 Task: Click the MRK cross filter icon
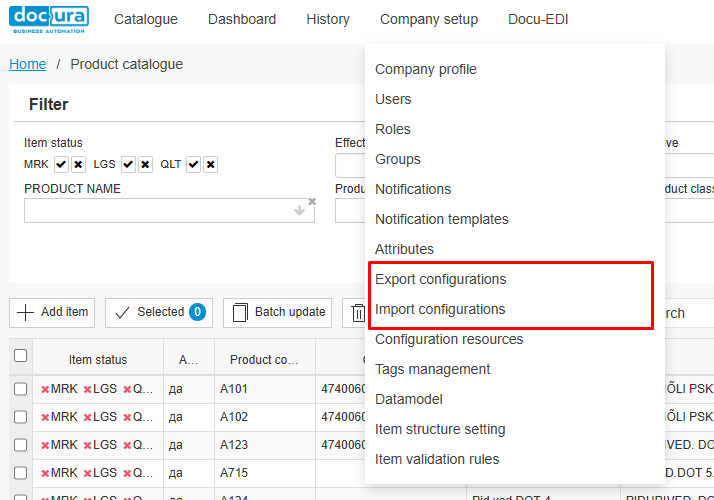[78, 164]
